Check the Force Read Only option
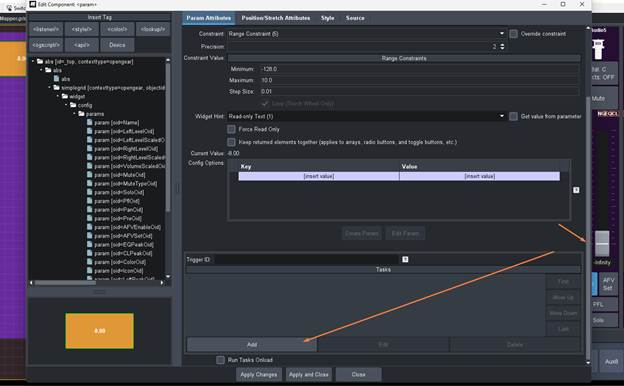The width and height of the screenshot is (624, 386). click(x=231, y=129)
